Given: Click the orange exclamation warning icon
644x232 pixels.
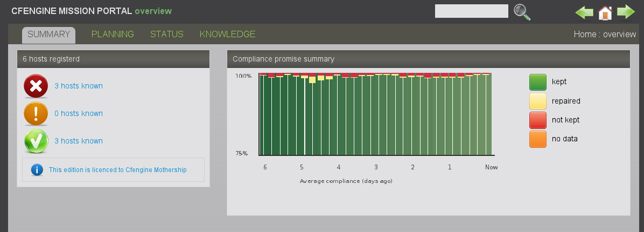Looking at the screenshot, I should coord(36,113).
